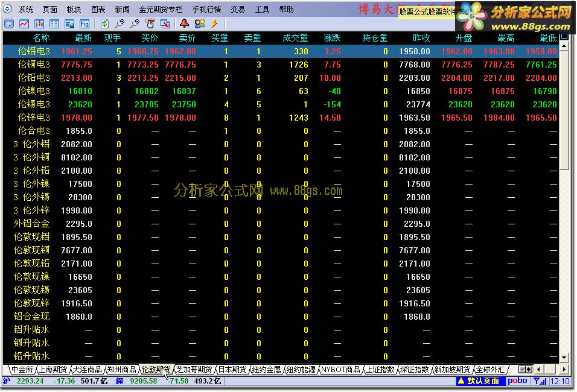577x392 pixels.
Task: Switch to the 郑州商品 tab
Action: click(x=122, y=369)
